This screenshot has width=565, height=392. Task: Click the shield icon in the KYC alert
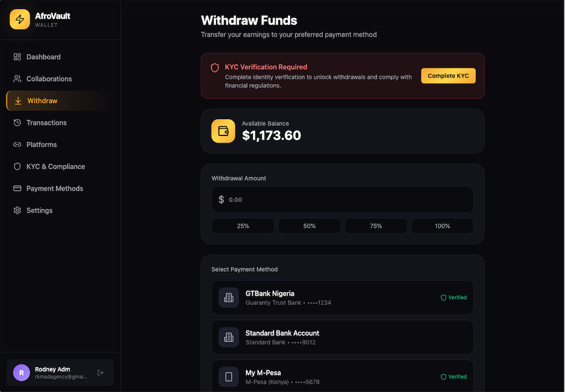click(215, 67)
